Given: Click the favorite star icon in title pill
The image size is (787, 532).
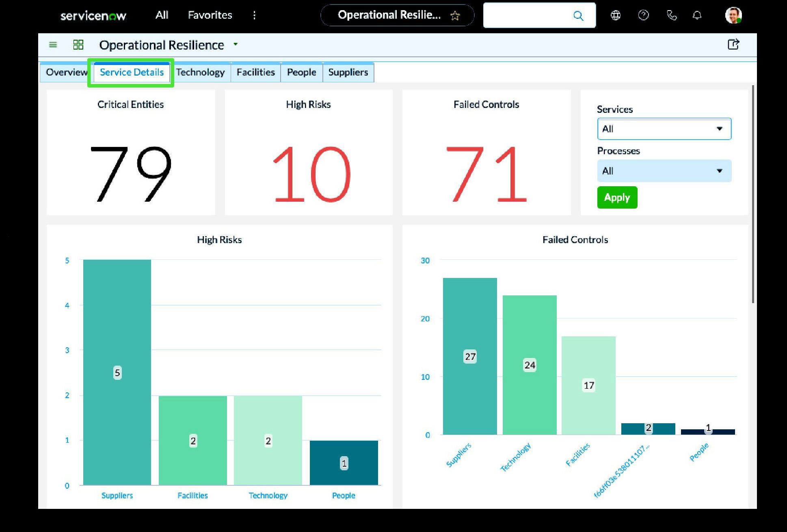Looking at the screenshot, I should (455, 16).
